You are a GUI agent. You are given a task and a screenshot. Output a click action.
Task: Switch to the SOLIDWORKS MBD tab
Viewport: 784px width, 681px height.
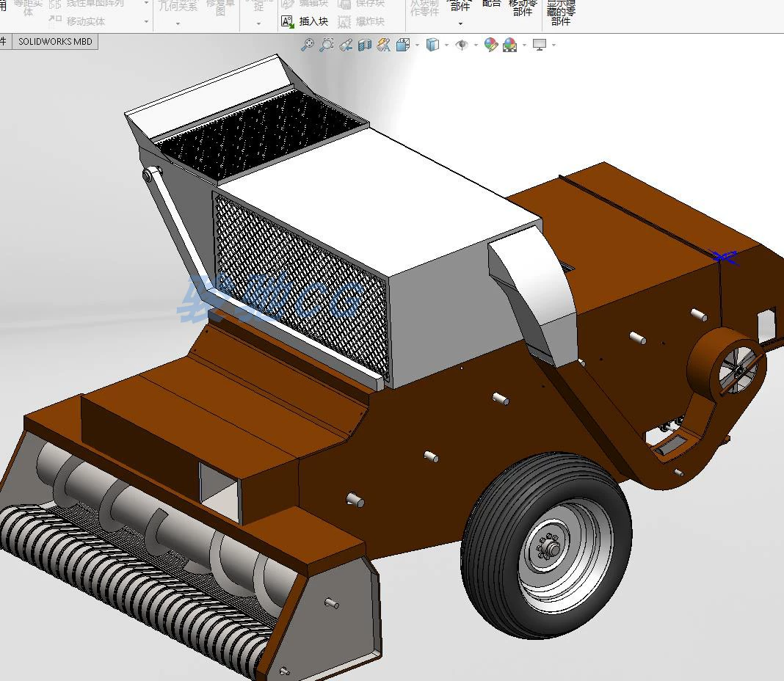tap(55, 42)
